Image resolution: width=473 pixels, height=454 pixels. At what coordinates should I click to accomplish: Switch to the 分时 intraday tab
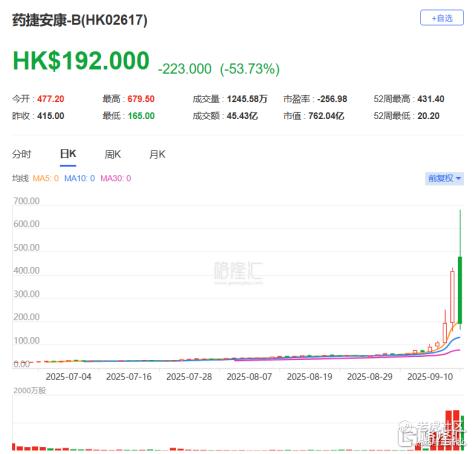coord(22,154)
